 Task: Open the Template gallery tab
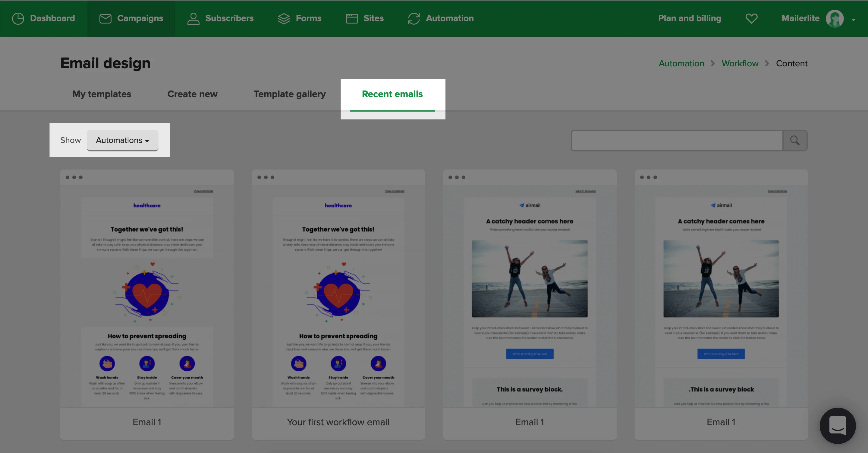289,94
